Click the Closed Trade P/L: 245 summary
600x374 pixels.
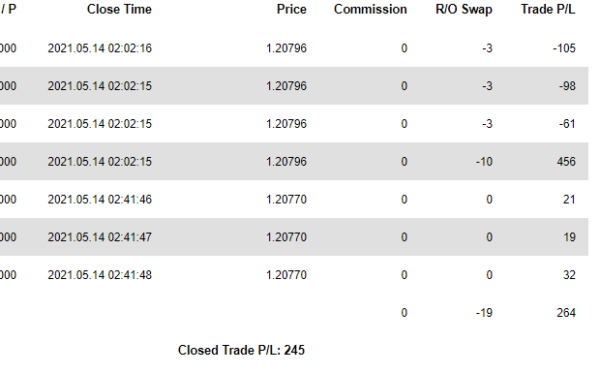tap(241, 350)
